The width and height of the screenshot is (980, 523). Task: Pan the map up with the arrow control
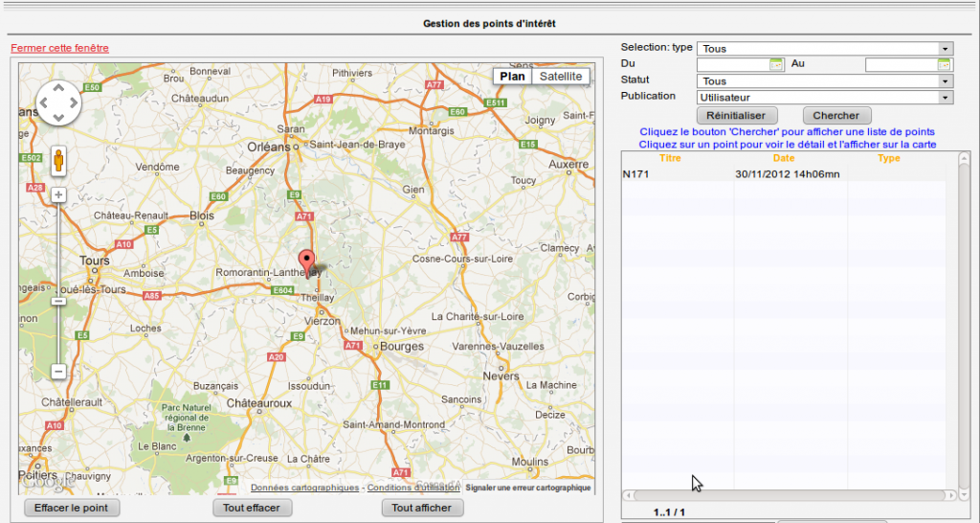pos(58,88)
